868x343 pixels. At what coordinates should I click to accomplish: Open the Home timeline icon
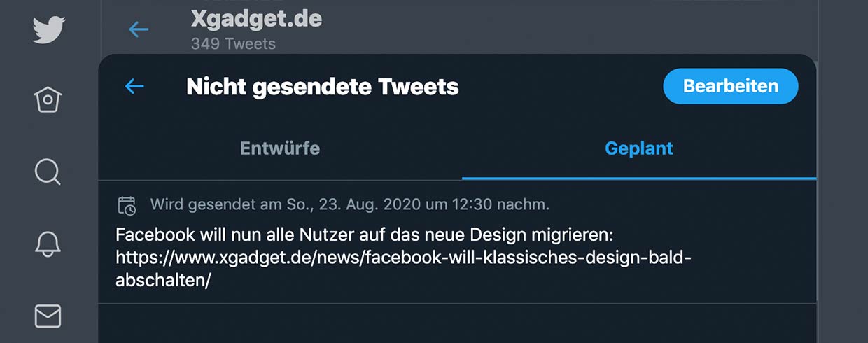tap(48, 100)
